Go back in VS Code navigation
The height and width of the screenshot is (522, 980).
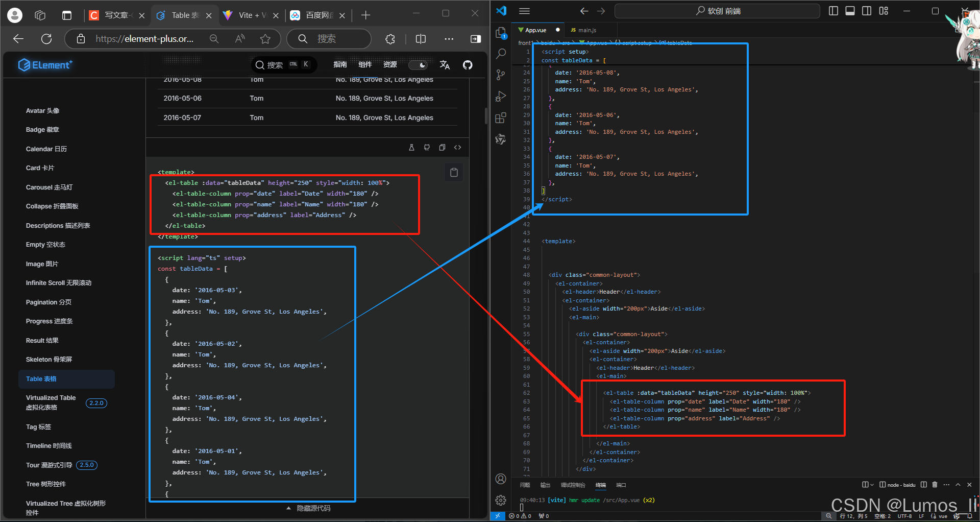click(584, 11)
